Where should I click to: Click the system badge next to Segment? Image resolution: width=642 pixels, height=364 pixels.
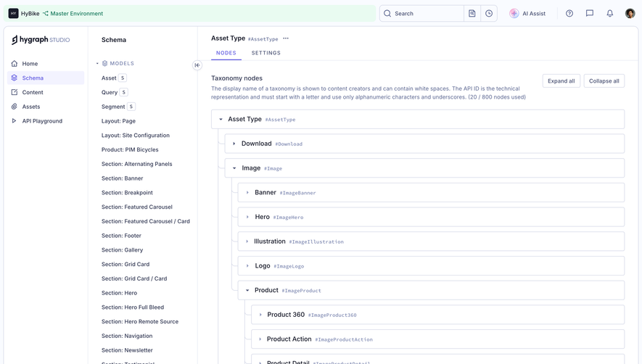(x=131, y=107)
